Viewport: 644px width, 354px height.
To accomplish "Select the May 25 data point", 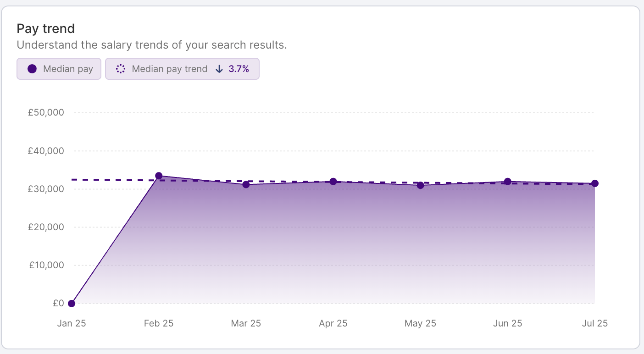I will pos(420,185).
